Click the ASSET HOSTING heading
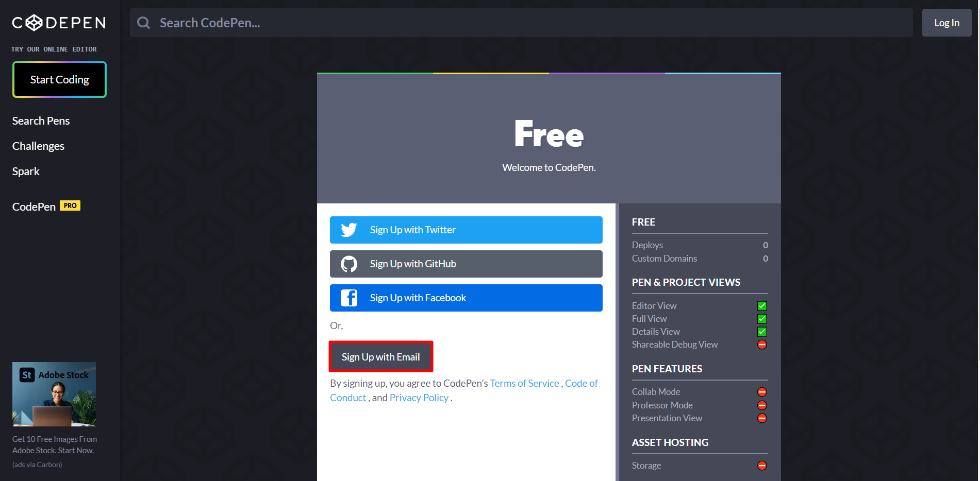 (670, 442)
